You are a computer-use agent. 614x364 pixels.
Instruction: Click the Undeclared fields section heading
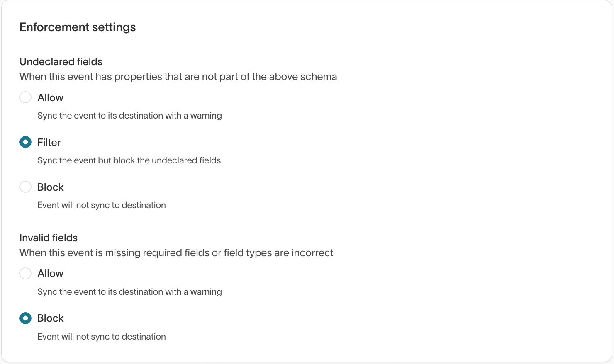point(61,61)
